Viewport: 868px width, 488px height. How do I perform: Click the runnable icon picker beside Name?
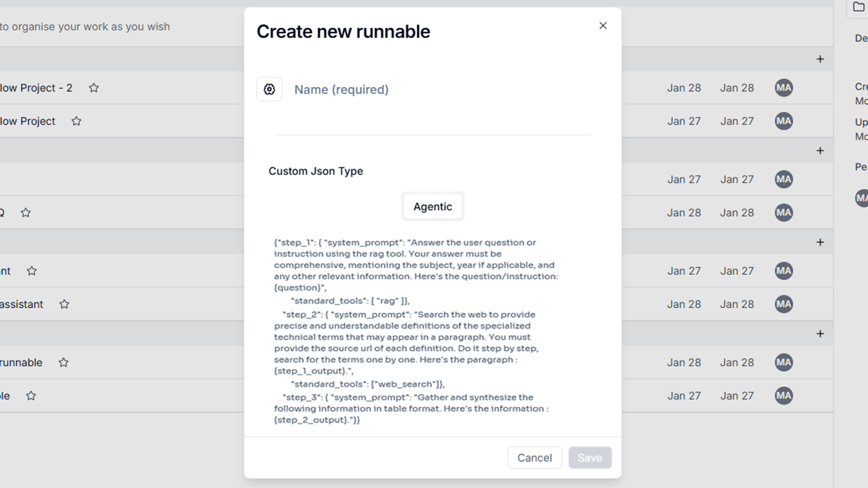coord(269,89)
